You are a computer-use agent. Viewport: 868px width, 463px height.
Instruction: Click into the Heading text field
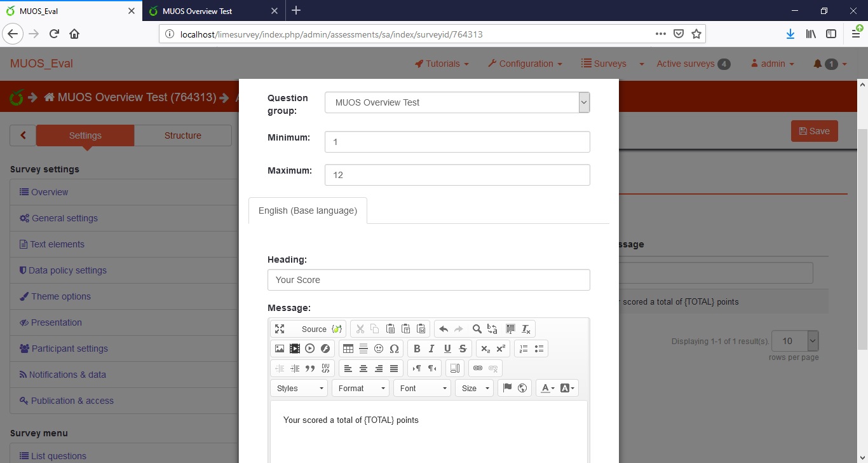pyautogui.click(x=428, y=280)
